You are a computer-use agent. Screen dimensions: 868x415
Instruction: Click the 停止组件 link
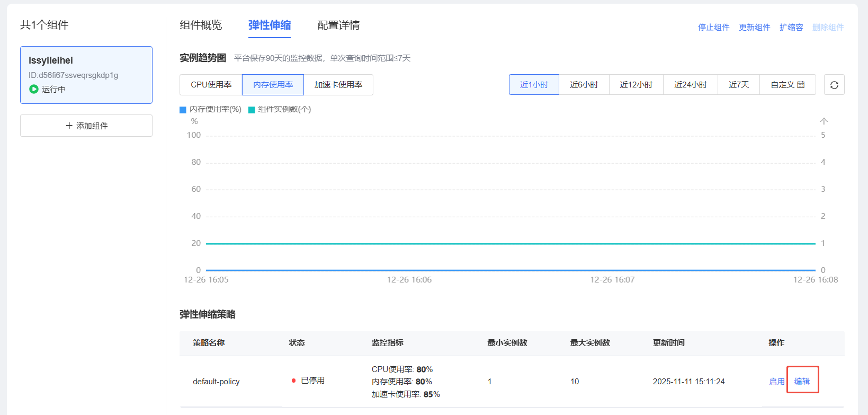click(713, 28)
